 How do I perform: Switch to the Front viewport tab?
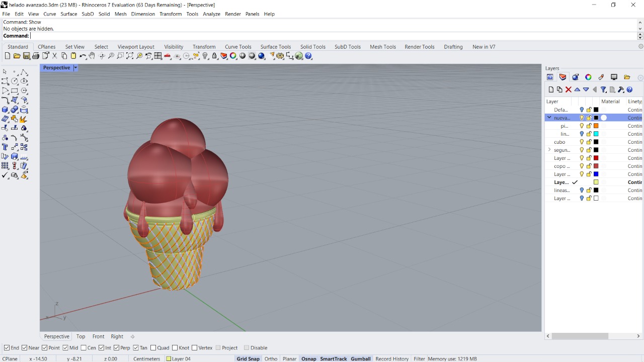pos(98,337)
